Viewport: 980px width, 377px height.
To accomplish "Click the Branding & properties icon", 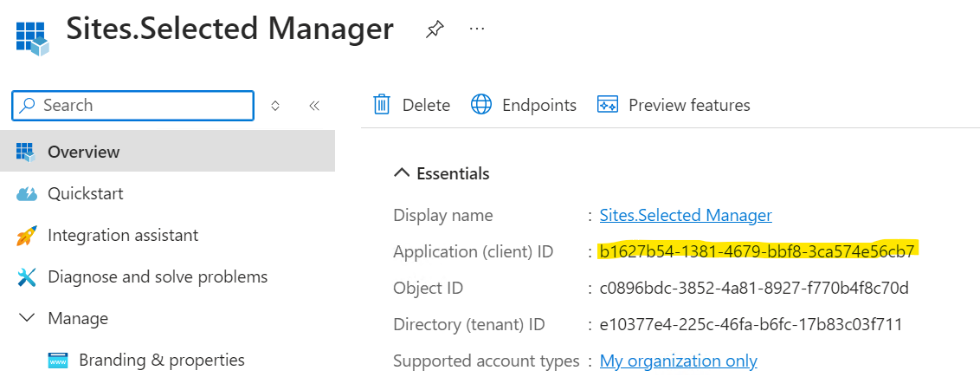I will (58, 361).
